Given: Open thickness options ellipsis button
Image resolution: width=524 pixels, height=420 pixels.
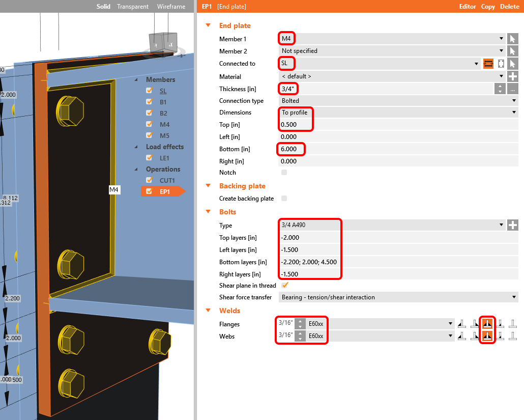Looking at the screenshot, I should tap(513, 89).
